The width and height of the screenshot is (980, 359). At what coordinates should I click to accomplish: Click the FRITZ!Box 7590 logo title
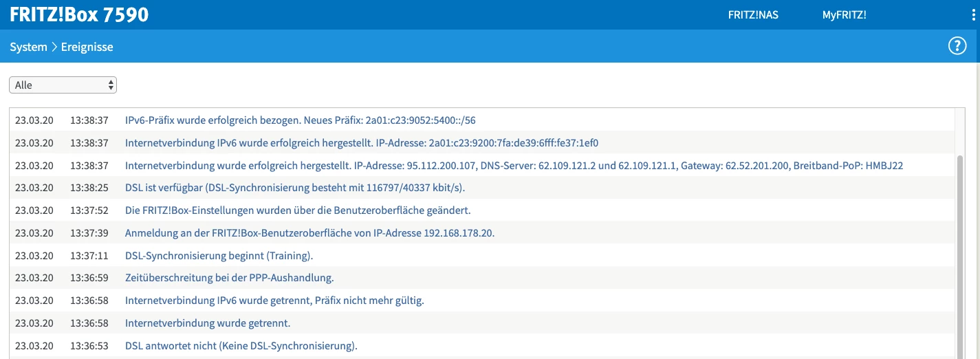(x=79, y=14)
